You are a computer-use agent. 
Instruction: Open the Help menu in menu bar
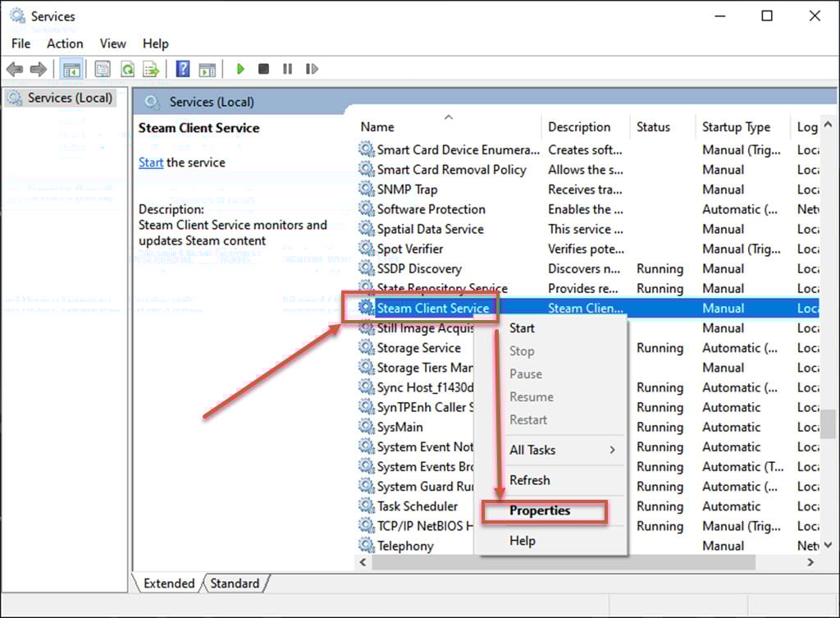tap(155, 44)
